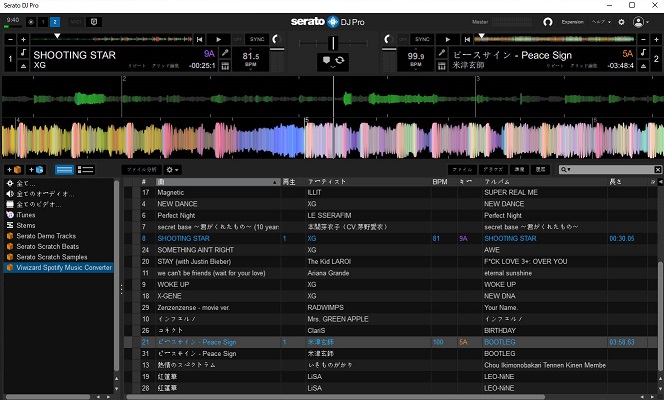Toggle loop sync icon in center mixer
Image resolution: width=664 pixels, height=400 pixels.
tap(340, 60)
